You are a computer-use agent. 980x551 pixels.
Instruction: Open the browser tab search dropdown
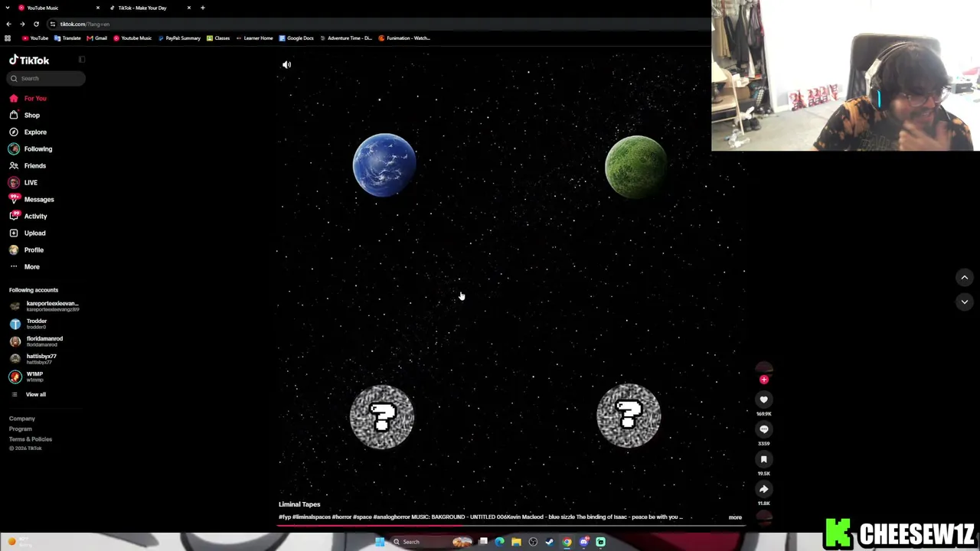8,8
